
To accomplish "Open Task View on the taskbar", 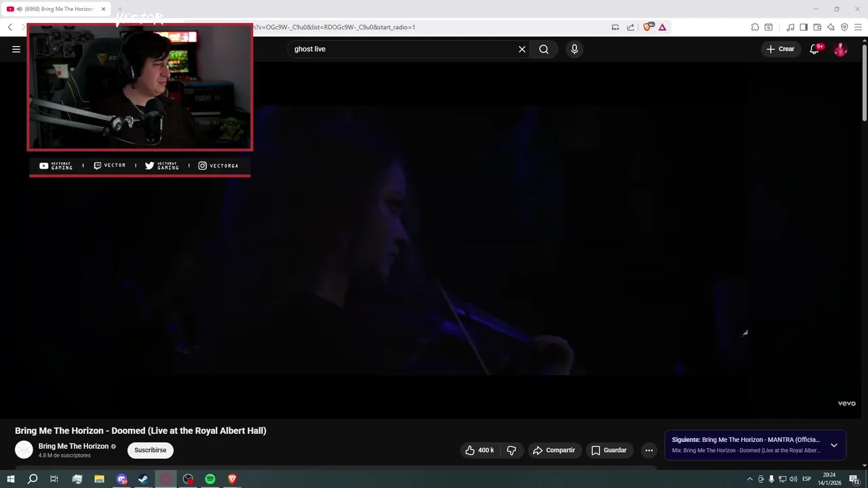I will click(54, 479).
